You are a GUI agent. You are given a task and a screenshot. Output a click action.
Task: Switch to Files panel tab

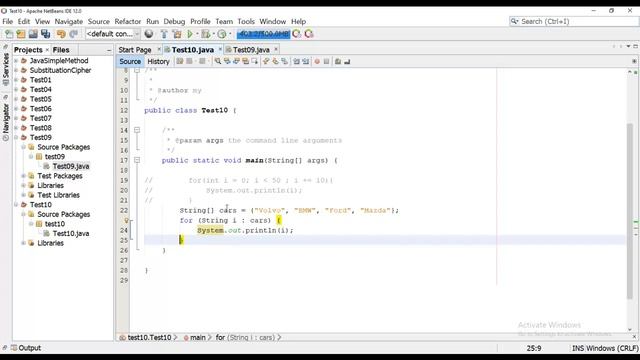pos(61,50)
